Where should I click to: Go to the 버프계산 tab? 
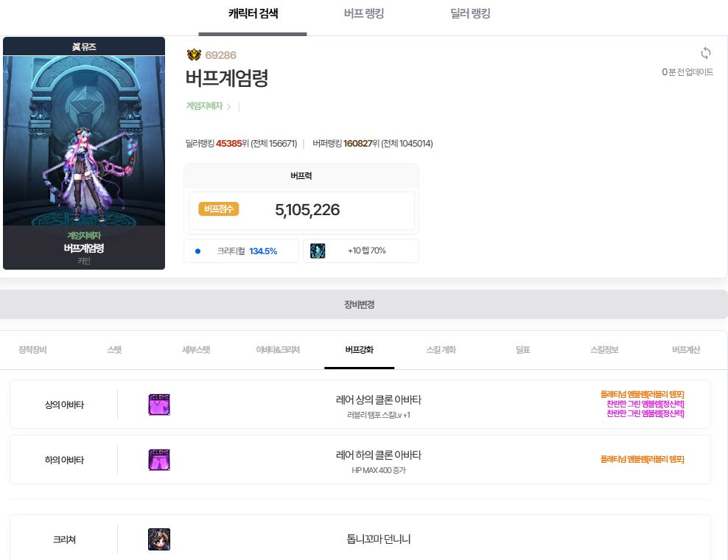tap(686, 350)
